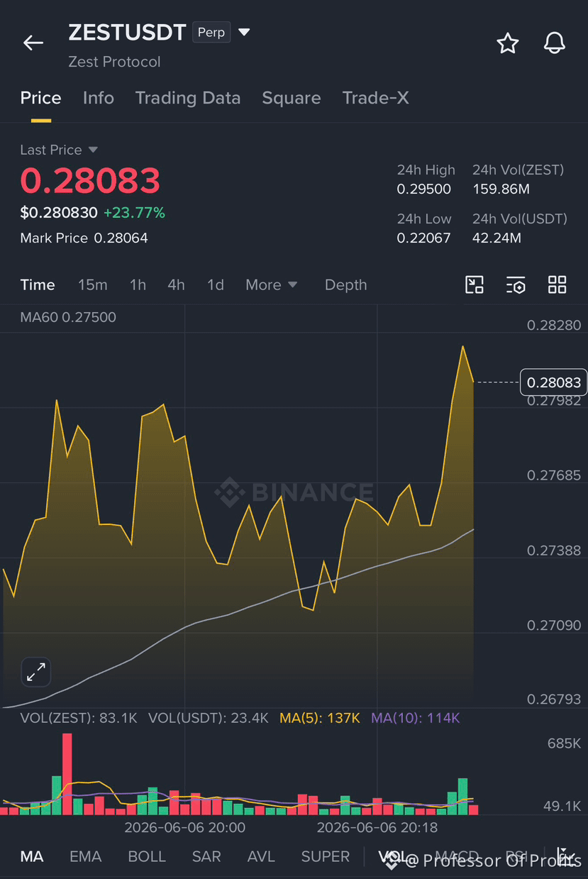Tap the 2026-06-06 20:18 time axis label
The width and height of the screenshot is (588, 879).
[377, 827]
